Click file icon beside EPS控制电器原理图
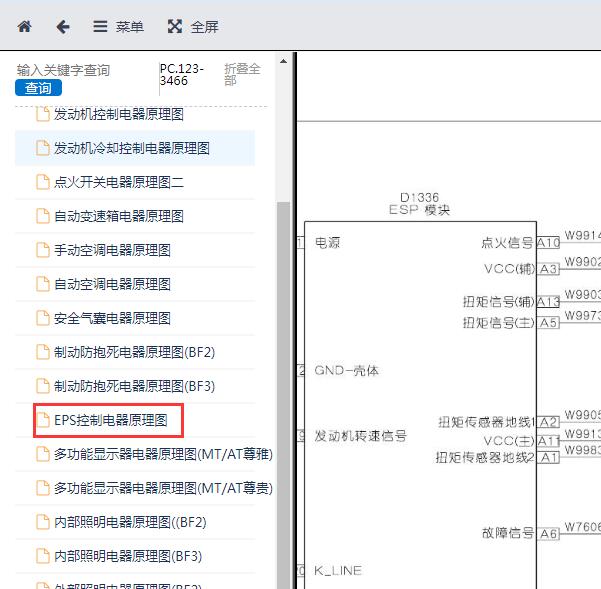Image resolution: width=601 pixels, height=589 pixels. (43, 420)
